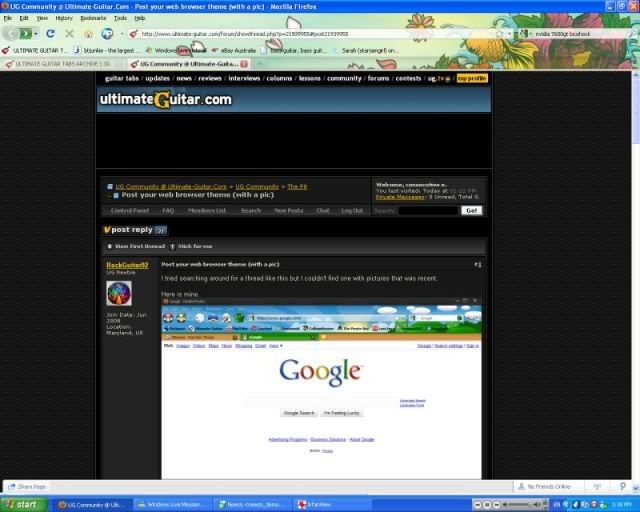Click the Log Out link
The width and height of the screenshot is (640, 512).
tap(352, 211)
